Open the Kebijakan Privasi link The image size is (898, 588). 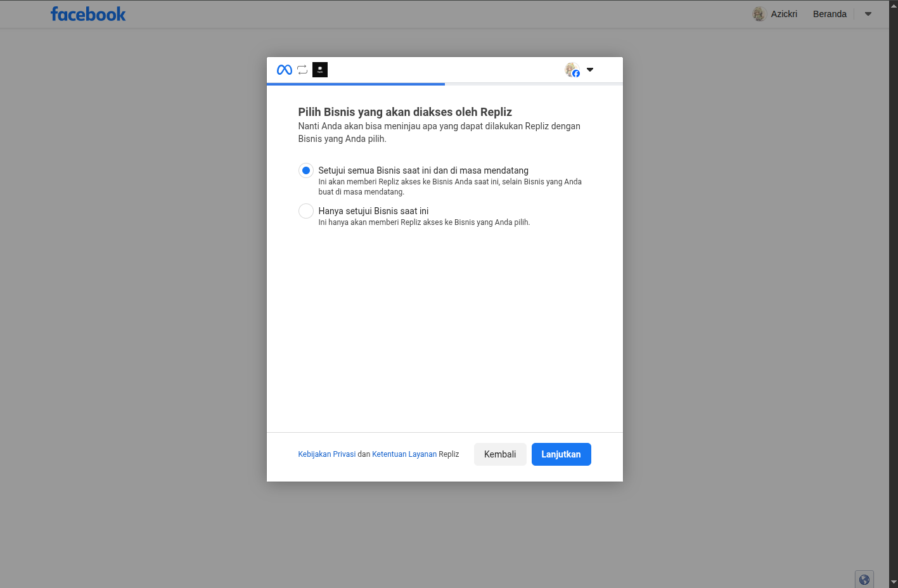[x=327, y=454]
